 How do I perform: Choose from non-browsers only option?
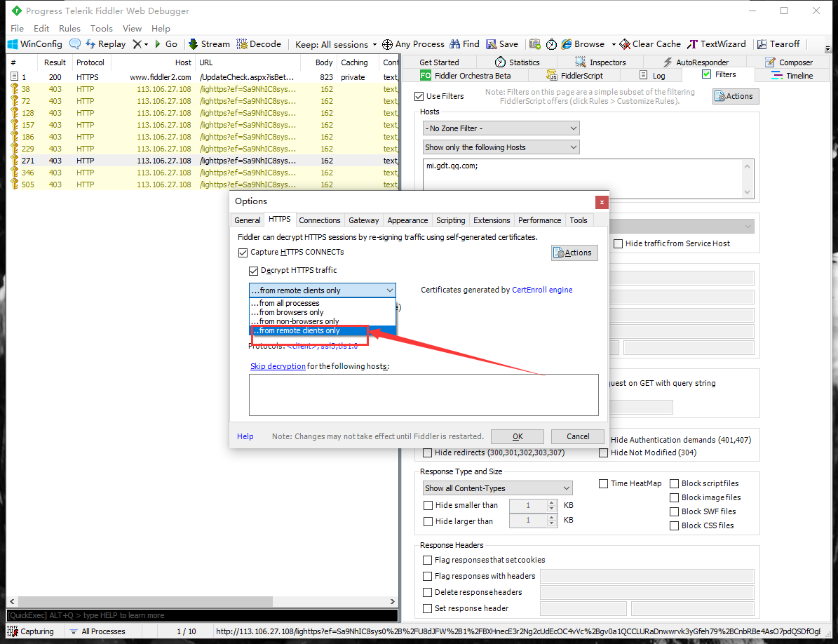(x=323, y=321)
